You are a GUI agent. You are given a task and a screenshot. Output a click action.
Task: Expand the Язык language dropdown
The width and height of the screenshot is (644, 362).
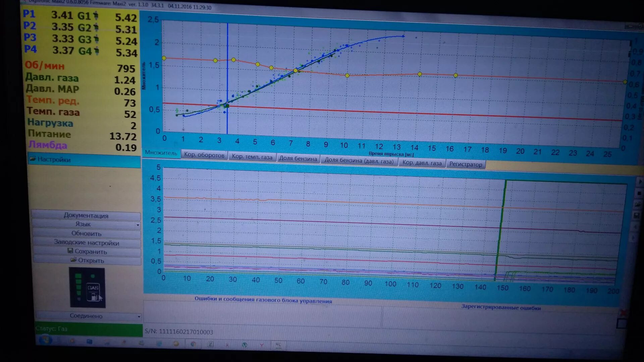pyautogui.click(x=138, y=225)
